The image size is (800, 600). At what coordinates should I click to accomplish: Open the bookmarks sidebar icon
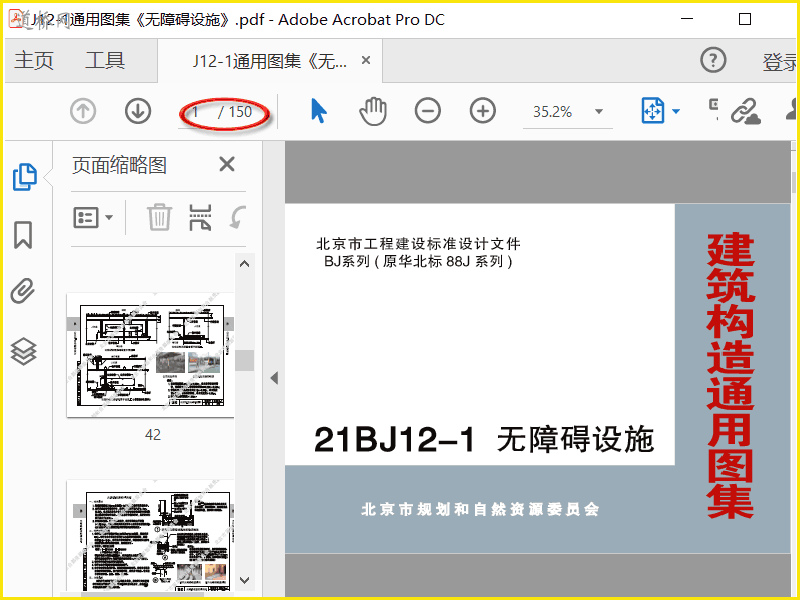[x=23, y=235]
